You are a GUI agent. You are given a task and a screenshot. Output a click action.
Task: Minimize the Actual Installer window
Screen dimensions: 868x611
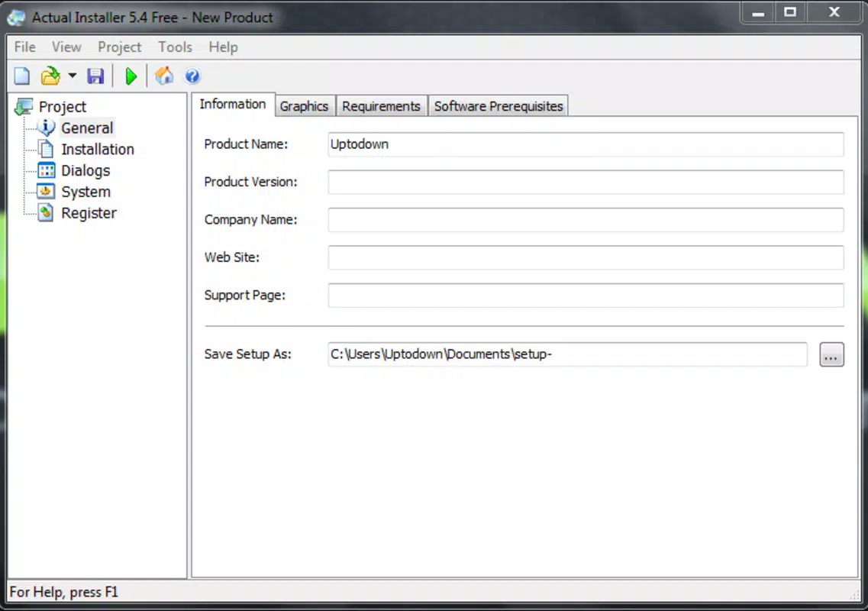click(x=758, y=13)
